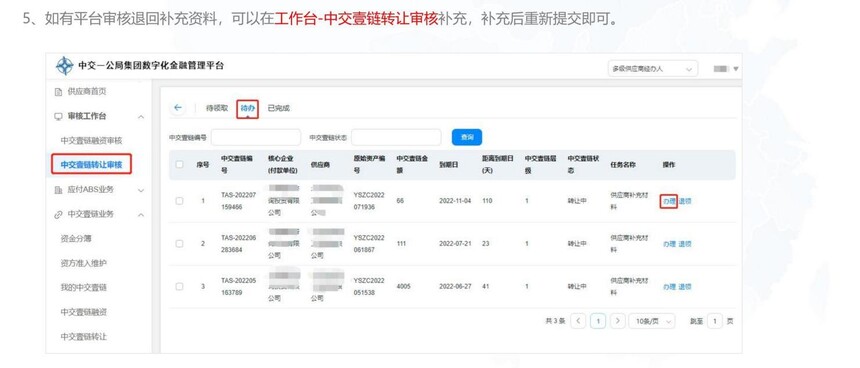Go to next page arrow
This screenshot has height=368, width=860.
click(x=618, y=321)
